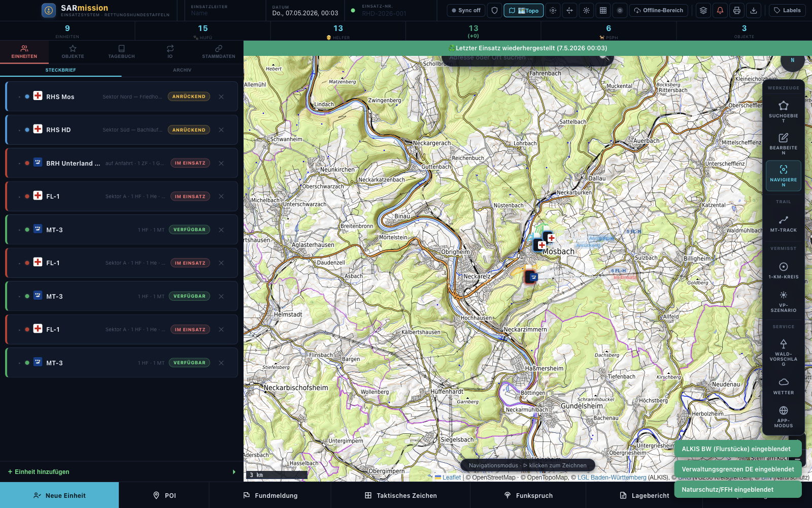Toggle the Topo map style button

(x=524, y=10)
